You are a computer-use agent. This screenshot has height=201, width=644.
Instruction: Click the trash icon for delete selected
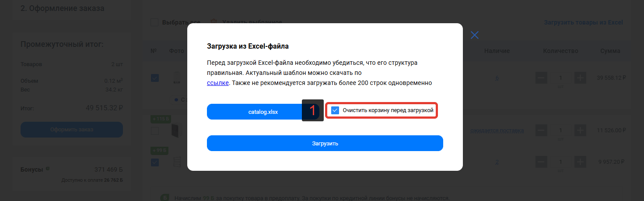[213, 22]
